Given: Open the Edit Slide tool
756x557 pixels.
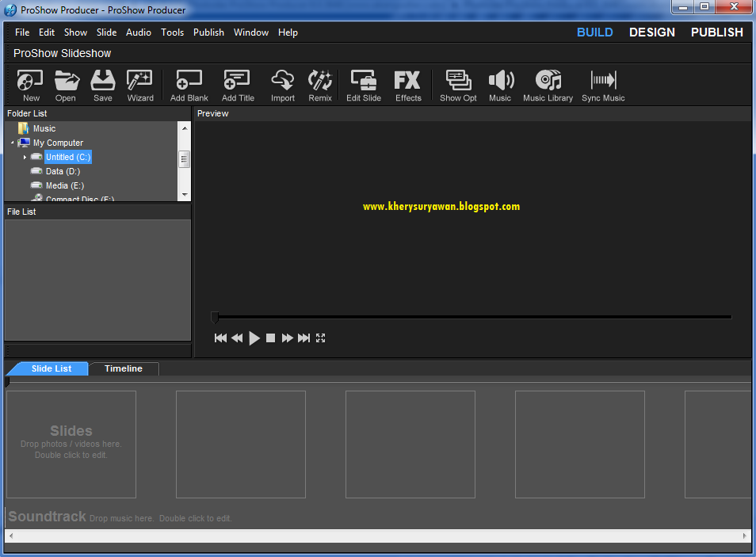Looking at the screenshot, I should [x=364, y=86].
